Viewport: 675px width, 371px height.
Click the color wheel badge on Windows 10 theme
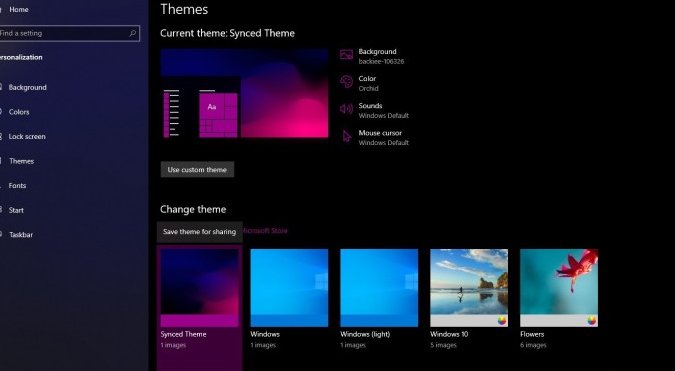(502, 320)
